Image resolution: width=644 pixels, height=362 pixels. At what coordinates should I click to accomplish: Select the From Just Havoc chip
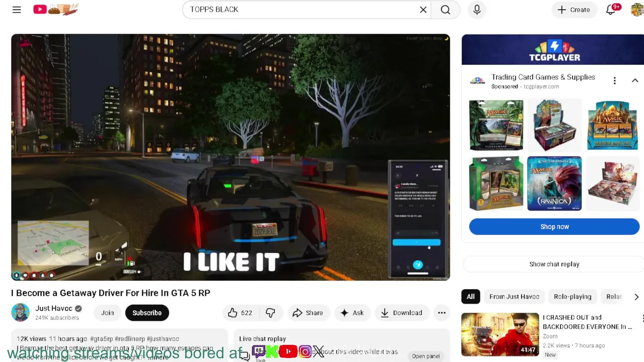[x=514, y=297]
